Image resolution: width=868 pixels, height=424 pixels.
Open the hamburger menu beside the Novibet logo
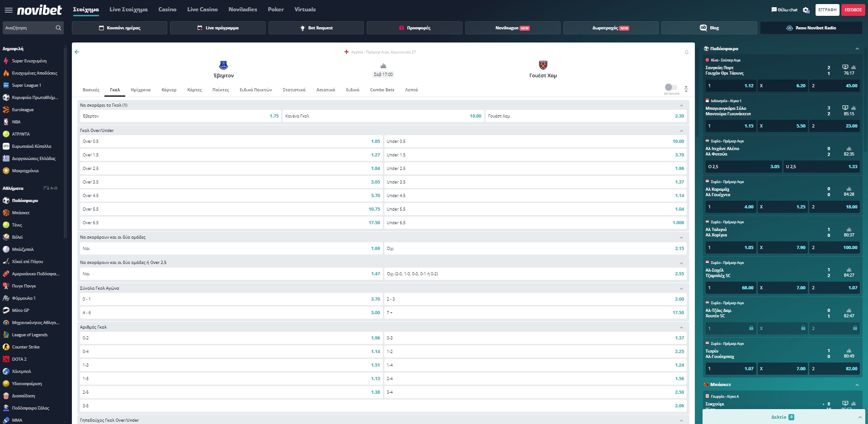click(x=8, y=10)
